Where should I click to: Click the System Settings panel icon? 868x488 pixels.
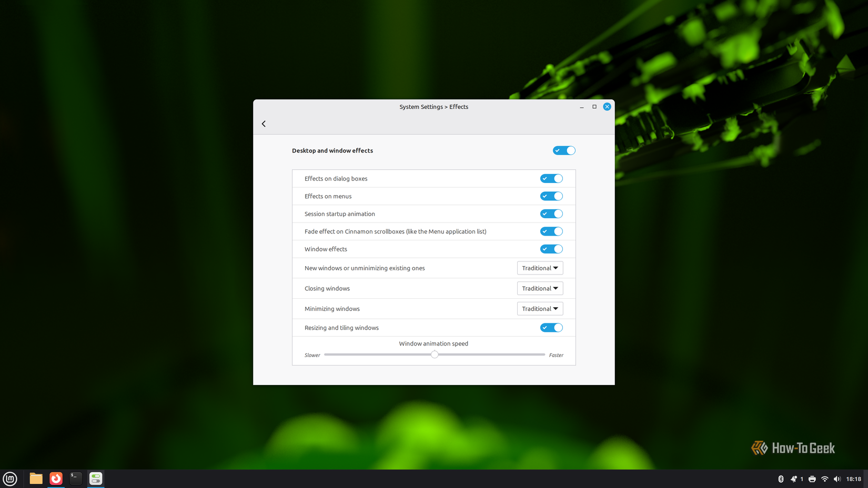point(96,479)
